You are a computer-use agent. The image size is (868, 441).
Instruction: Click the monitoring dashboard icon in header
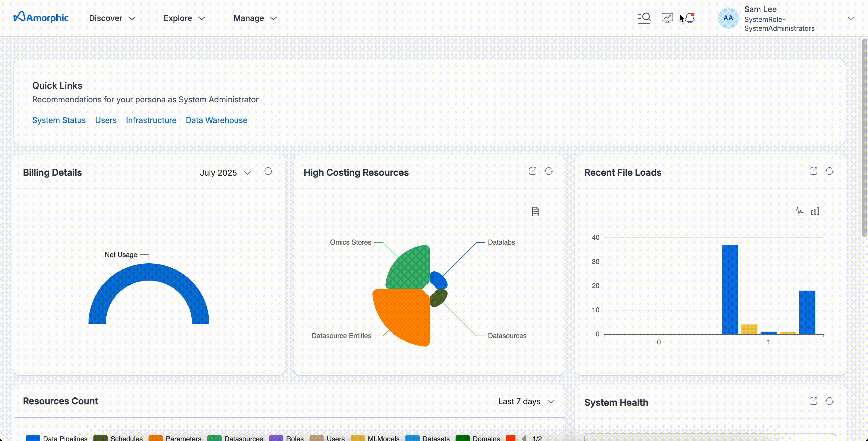click(667, 18)
